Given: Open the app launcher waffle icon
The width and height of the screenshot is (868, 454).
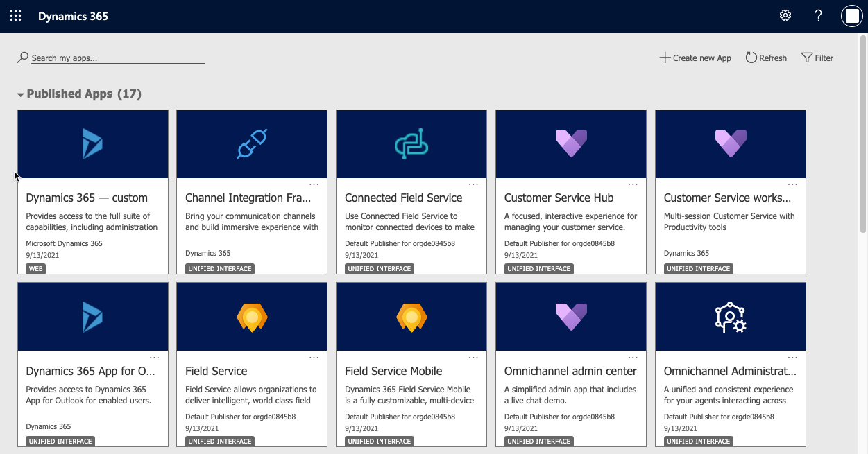Looking at the screenshot, I should [x=16, y=16].
